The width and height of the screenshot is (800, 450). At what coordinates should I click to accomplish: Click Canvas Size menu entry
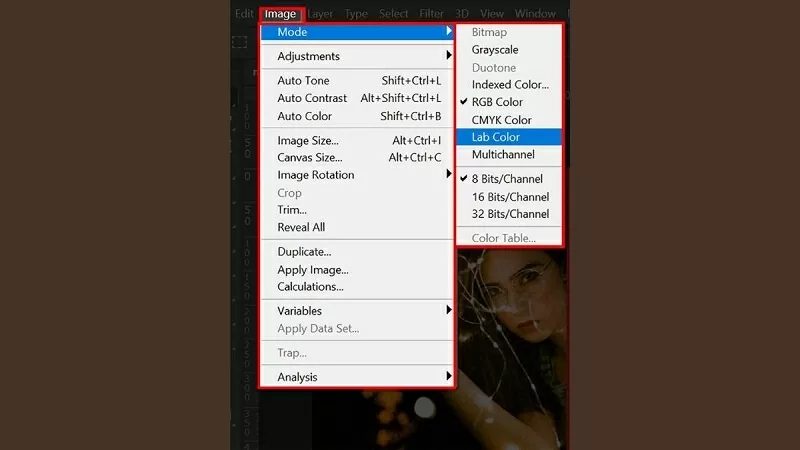pos(310,158)
